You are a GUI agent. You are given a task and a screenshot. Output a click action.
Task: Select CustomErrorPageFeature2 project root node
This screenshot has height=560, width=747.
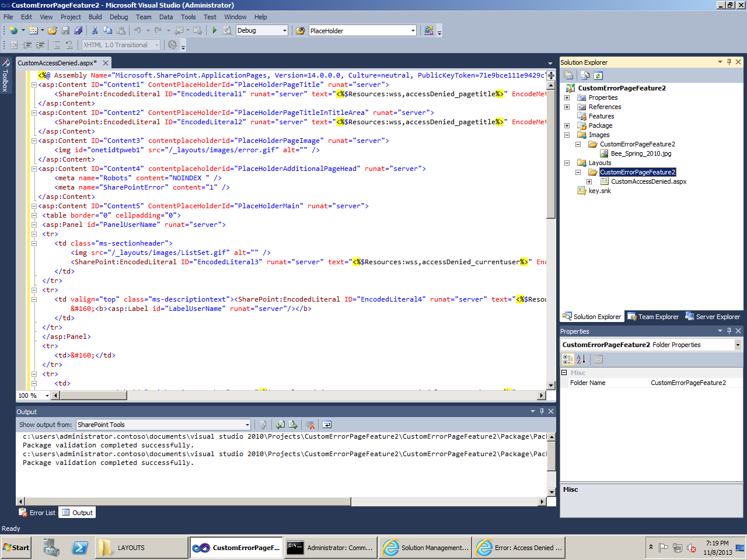[x=622, y=88]
